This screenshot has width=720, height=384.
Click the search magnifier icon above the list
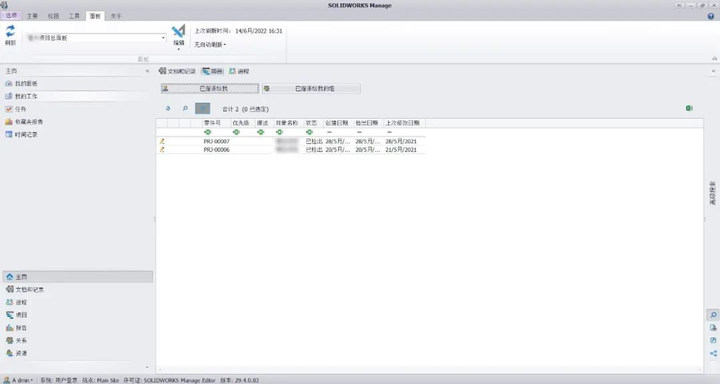pos(185,108)
